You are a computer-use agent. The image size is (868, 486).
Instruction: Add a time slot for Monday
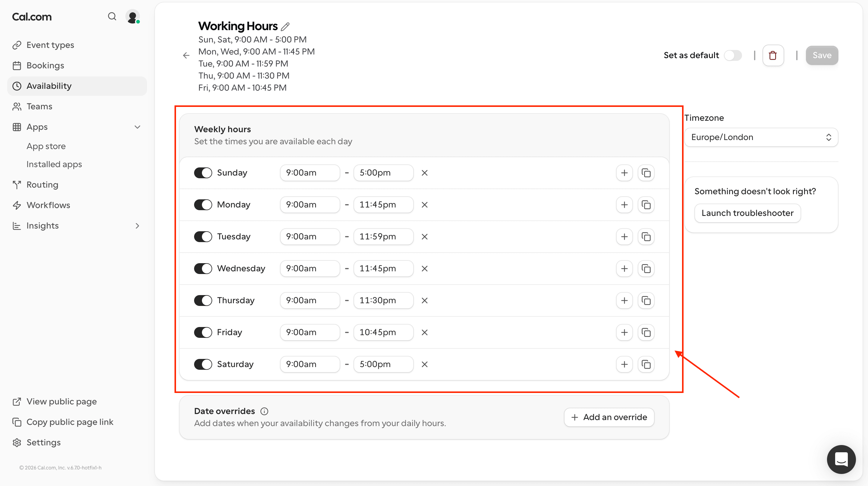(x=624, y=205)
